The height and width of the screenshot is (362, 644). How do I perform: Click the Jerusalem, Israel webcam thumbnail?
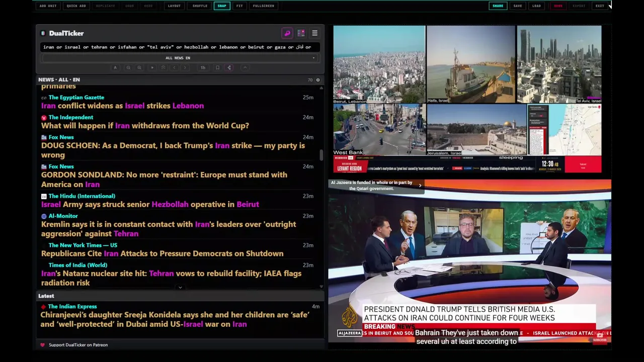476,130
